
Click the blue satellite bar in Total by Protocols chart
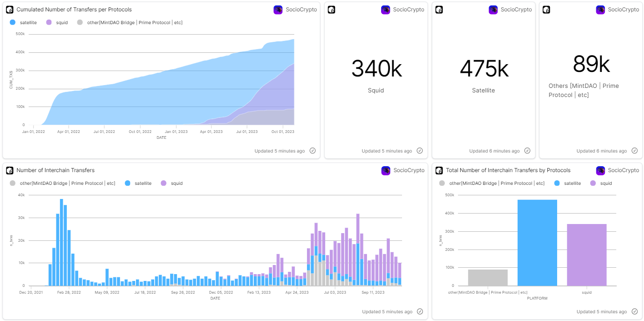click(537, 243)
